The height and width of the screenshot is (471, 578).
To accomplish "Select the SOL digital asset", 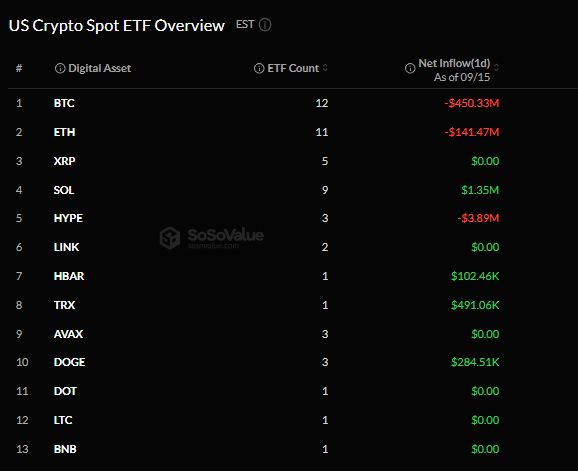I will click(x=64, y=190).
